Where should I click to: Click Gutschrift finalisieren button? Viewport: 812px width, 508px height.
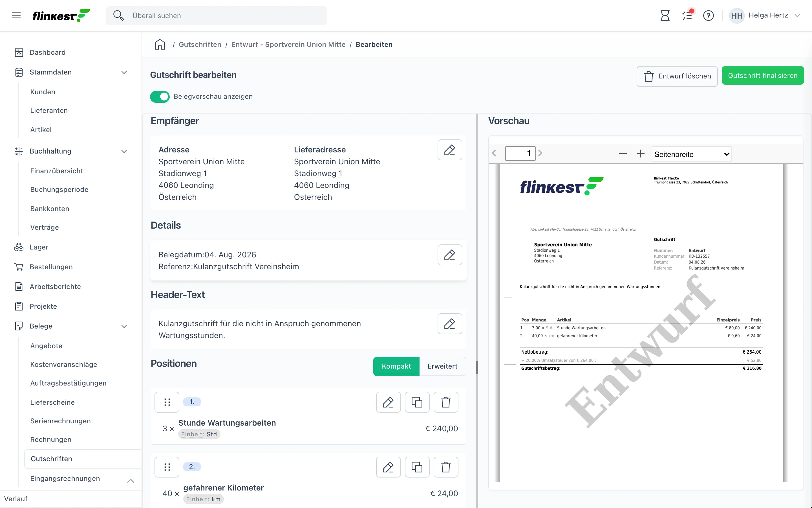click(763, 76)
